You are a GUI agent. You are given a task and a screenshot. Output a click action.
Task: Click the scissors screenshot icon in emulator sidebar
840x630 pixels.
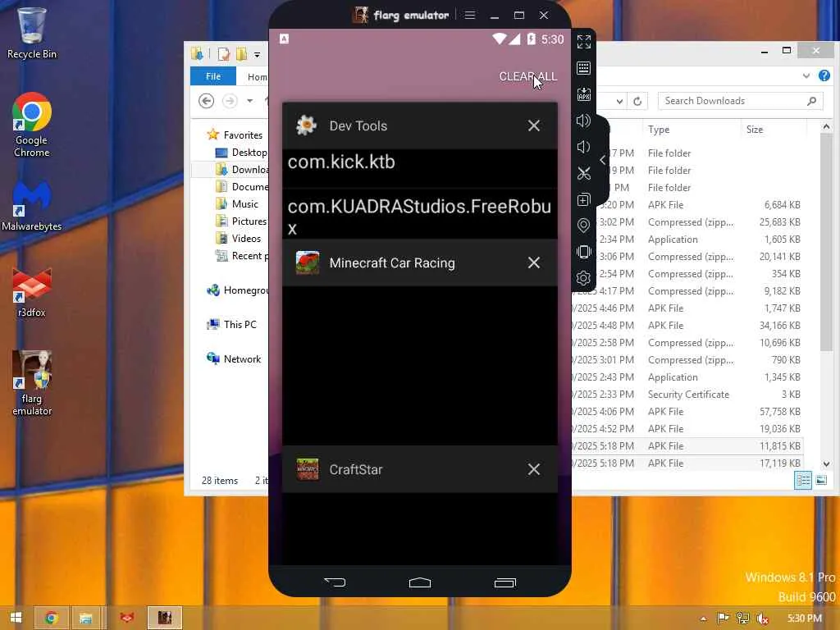click(583, 173)
